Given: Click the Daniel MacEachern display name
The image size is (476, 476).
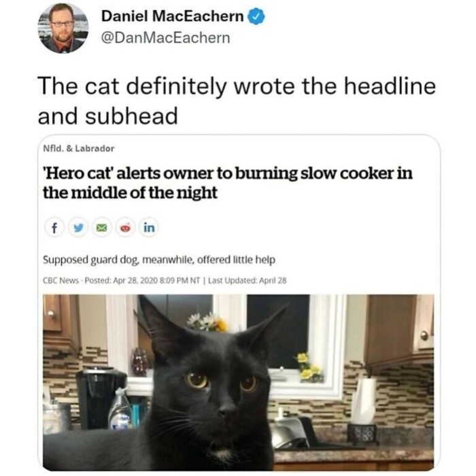Looking at the screenshot, I should coord(173,16).
